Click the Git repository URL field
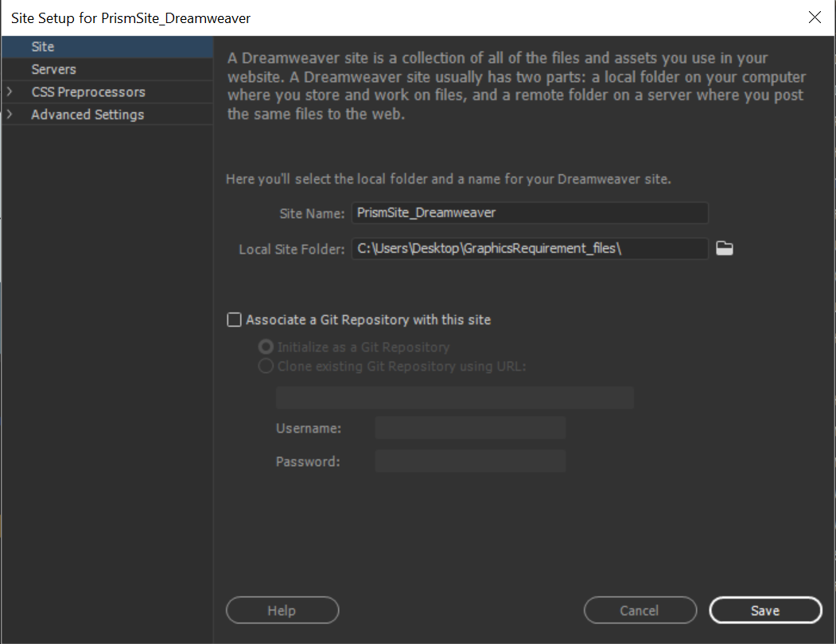 pos(454,397)
